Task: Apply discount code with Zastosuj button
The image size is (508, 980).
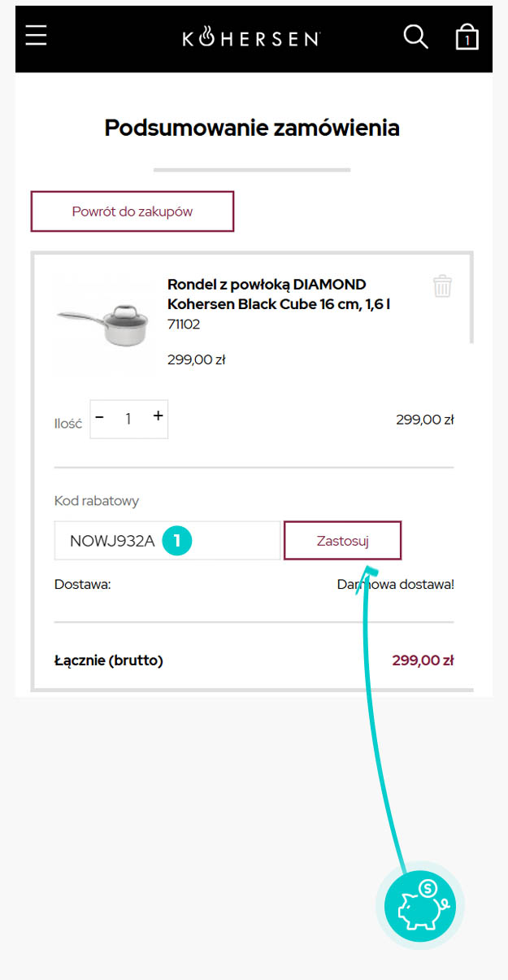Action: point(342,541)
